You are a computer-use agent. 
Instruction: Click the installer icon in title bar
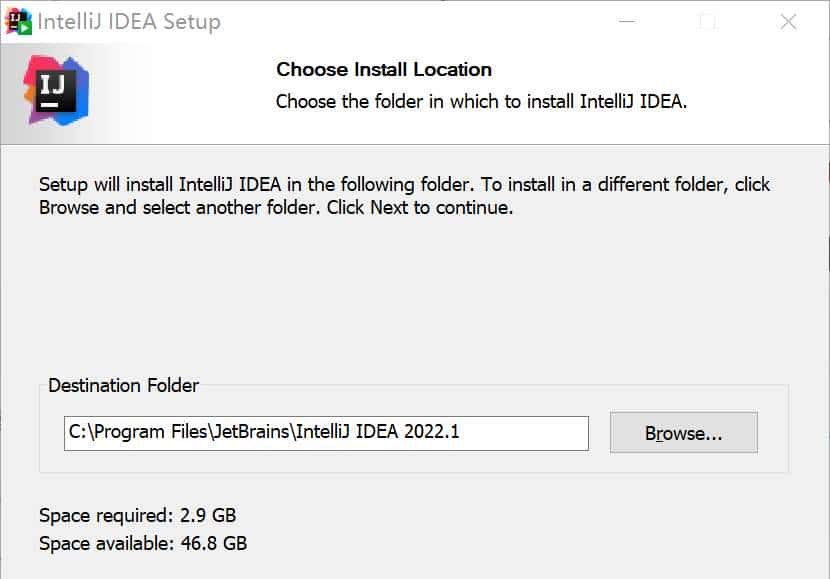19,21
